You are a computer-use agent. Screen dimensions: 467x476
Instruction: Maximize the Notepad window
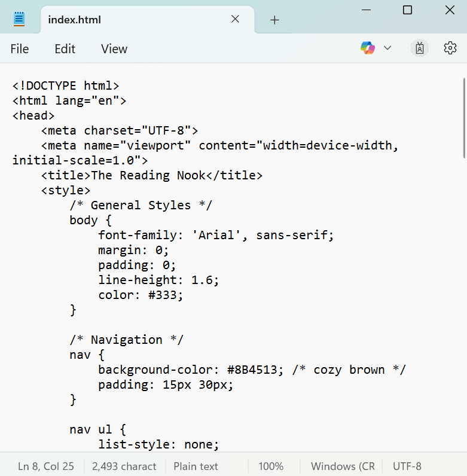coord(407,10)
